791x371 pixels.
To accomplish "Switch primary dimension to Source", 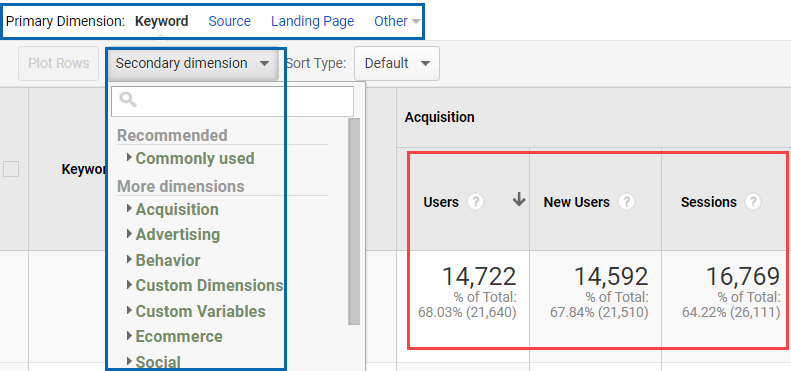I will click(x=230, y=21).
